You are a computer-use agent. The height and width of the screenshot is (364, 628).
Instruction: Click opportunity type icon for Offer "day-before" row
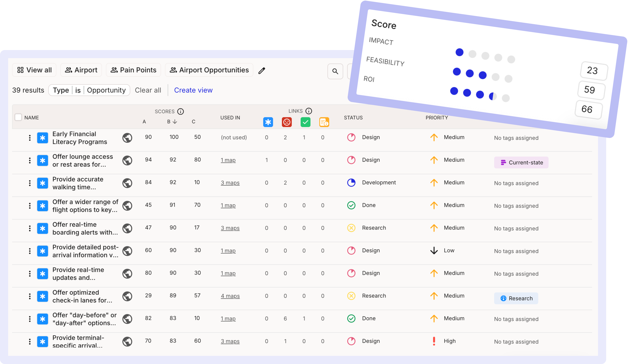[x=42, y=319]
